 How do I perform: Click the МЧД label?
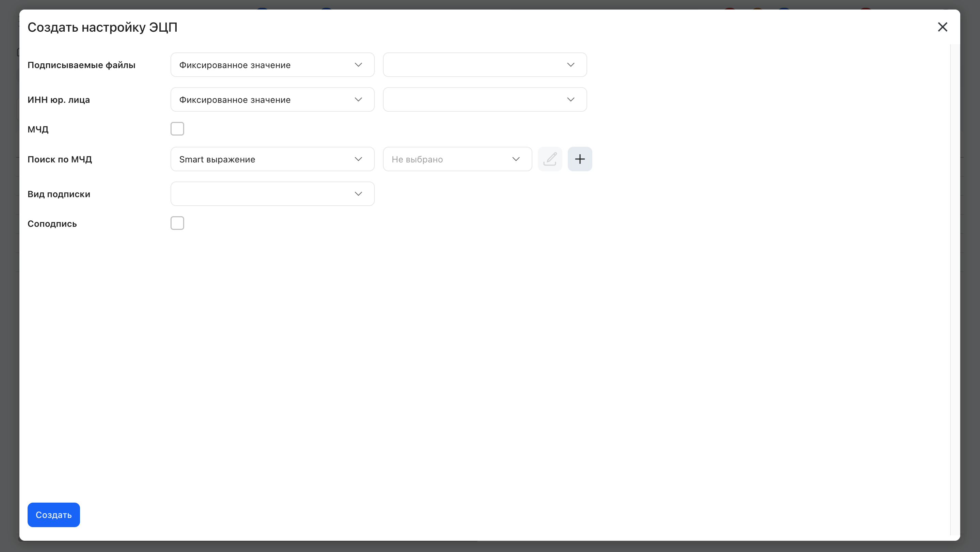[38, 129]
